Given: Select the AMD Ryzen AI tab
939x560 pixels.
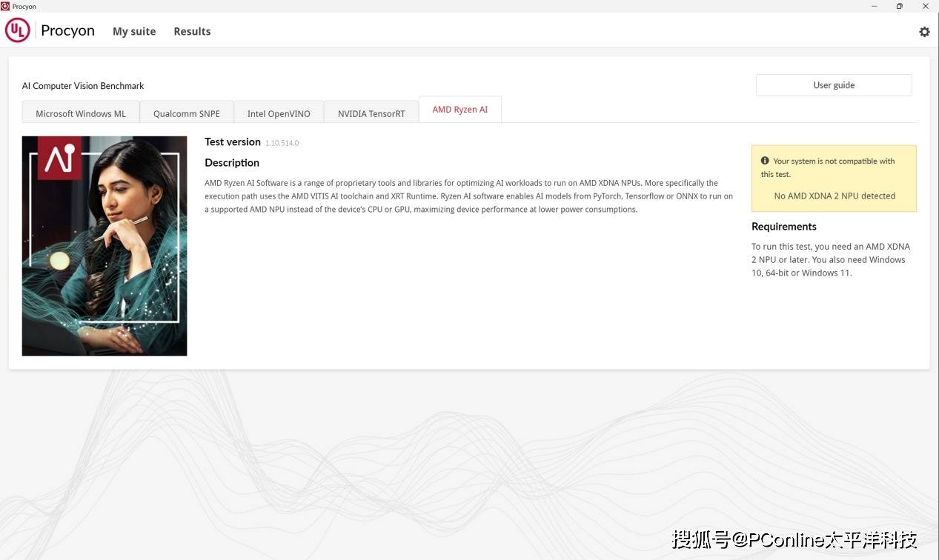Looking at the screenshot, I should pos(459,110).
